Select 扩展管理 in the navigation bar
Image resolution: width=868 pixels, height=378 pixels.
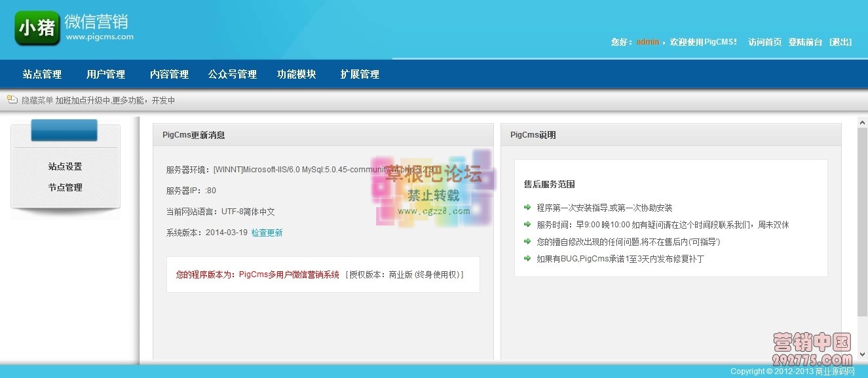point(359,74)
